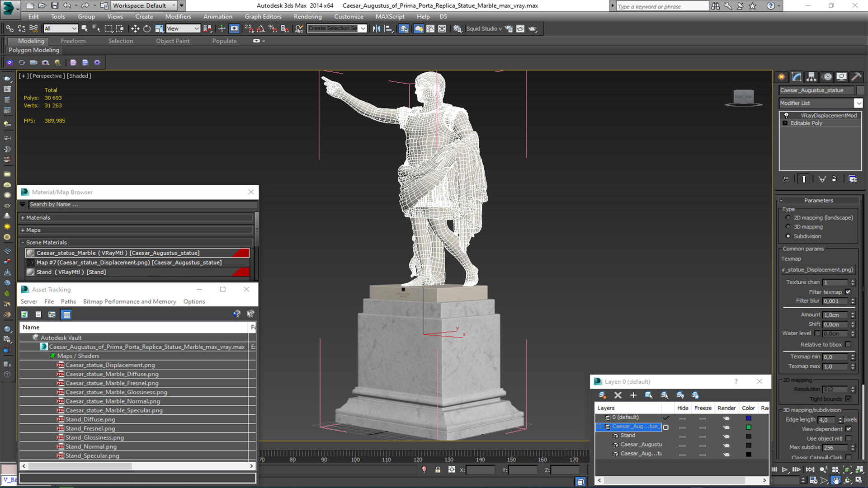
Task: Toggle VRayDisplacementMod lightbulb visibility
Action: tap(786, 115)
